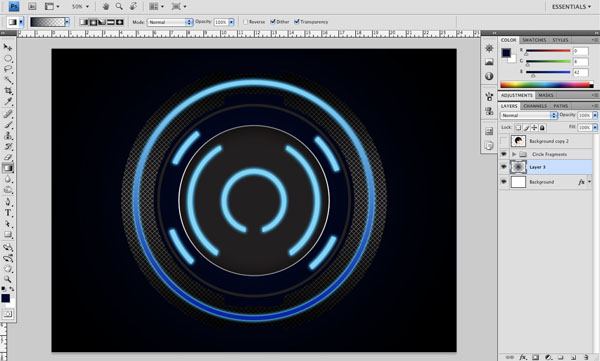The image size is (600, 361).
Task: Hide the Circle Fragments group
Action: (x=504, y=154)
